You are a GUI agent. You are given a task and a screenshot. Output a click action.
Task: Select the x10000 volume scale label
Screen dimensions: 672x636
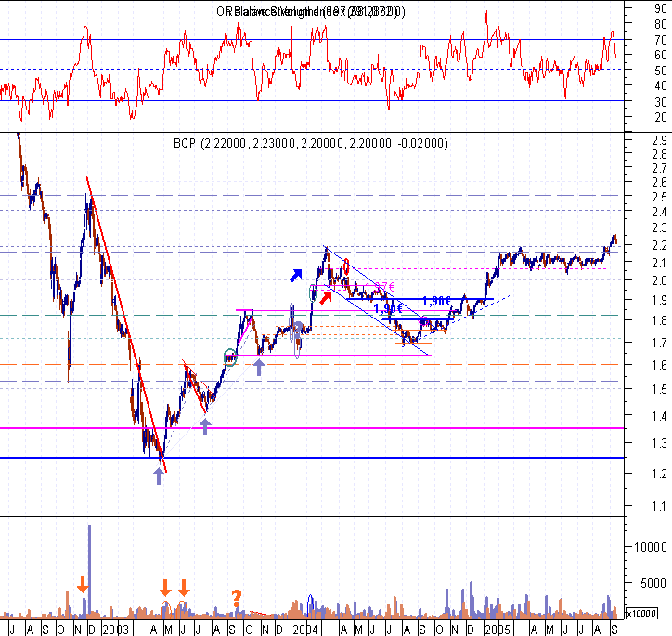point(641,614)
